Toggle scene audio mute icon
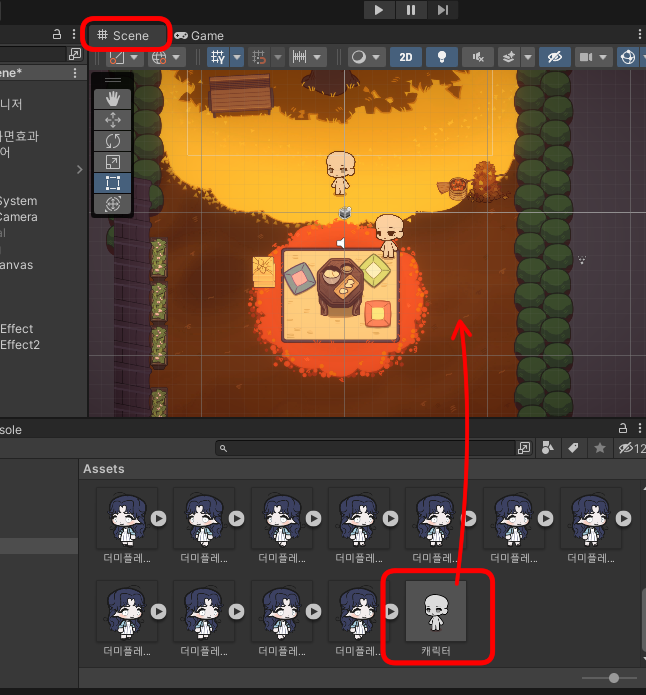The width and height of the screenshot is (646, 695). [478, 57]
